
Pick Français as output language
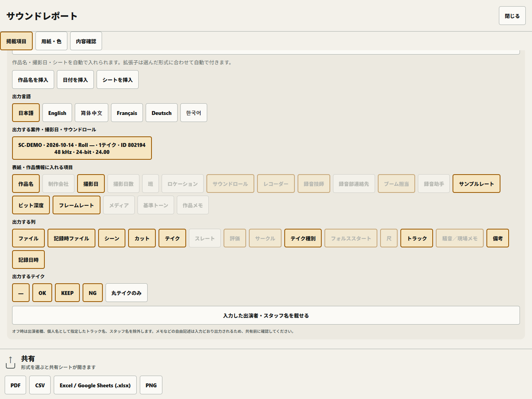(x=127, y=113)
